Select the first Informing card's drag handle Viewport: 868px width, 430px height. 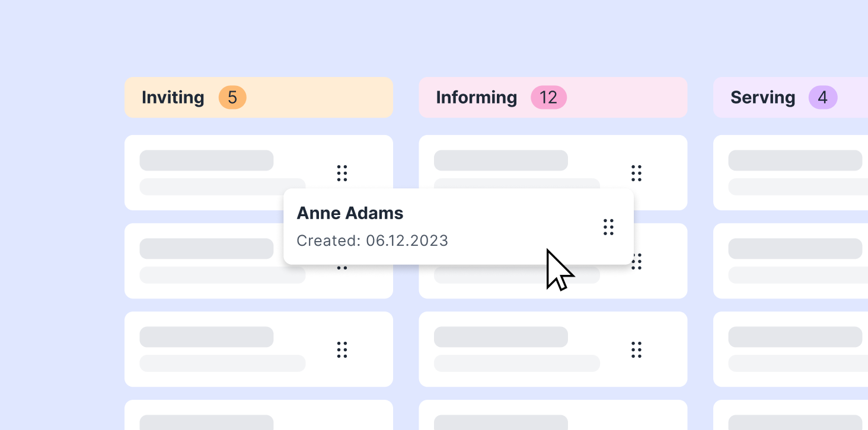click(x=636, y=173)
